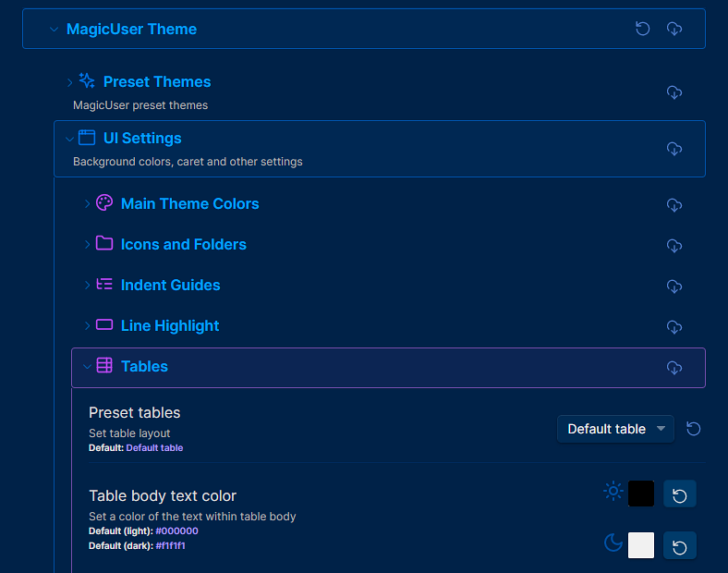Image resolution: width=728 pixels, height=573 pixels.
Task: Click the Tables grid icon
Action: pyautogui.click(x=104, y=365)
